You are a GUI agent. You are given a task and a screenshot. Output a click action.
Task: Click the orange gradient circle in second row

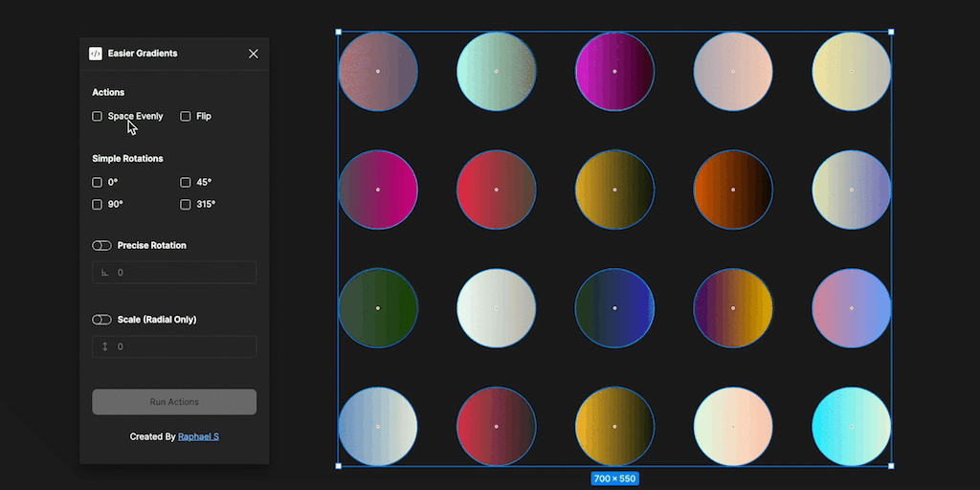[x=733, y=189]
